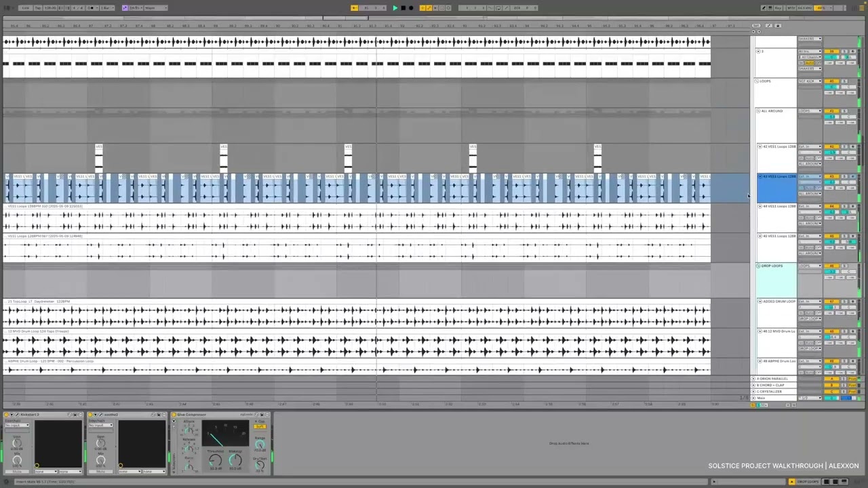Click the Tap tempo button
868x488 pixels.
pos(38,7)
